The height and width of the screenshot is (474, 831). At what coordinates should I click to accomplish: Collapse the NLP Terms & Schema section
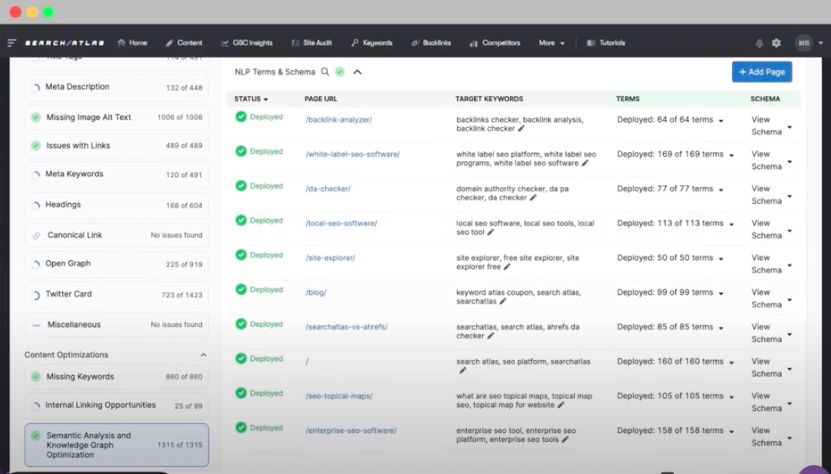click(358, 72)
